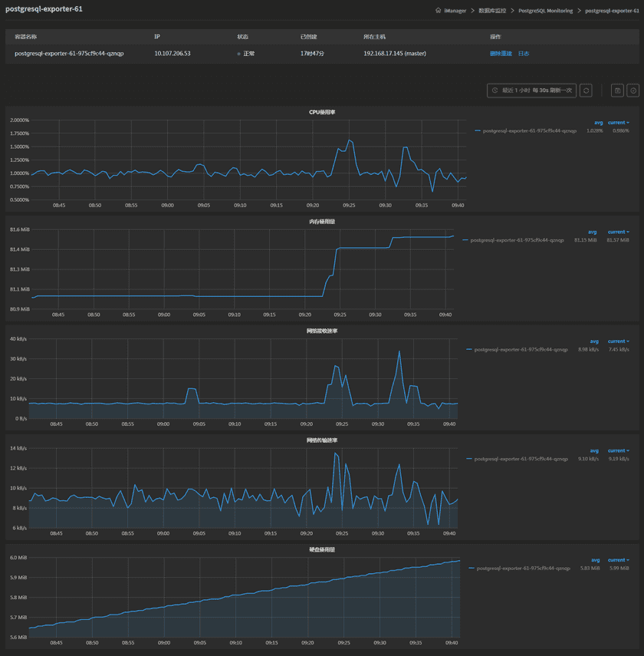Open the current dropdown in the CPU使用率 legend

coord(618,122)
